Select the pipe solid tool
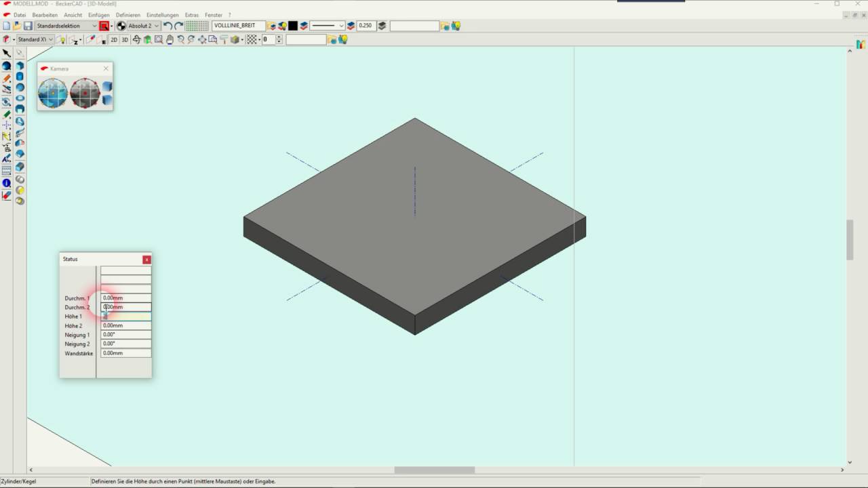This screenshot has height=488, width=868. (x=20, y=109)
